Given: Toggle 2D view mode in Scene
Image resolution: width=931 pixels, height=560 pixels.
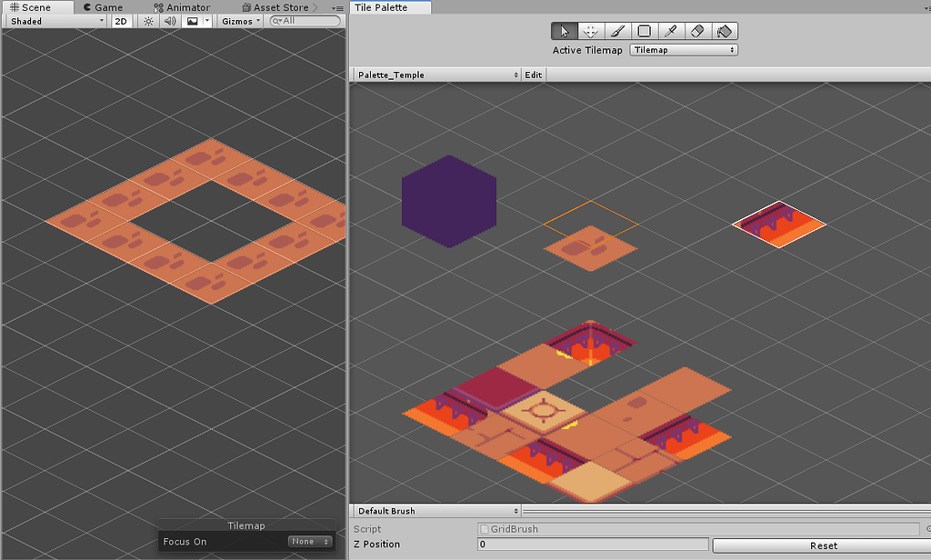Looking at the screenshot, I should [x=122, y=21].
